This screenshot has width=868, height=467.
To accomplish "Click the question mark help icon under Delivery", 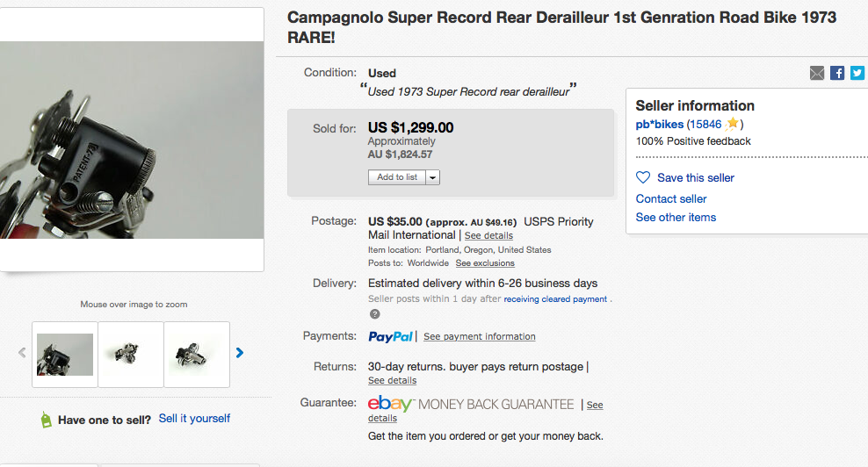I will point(375,314).
